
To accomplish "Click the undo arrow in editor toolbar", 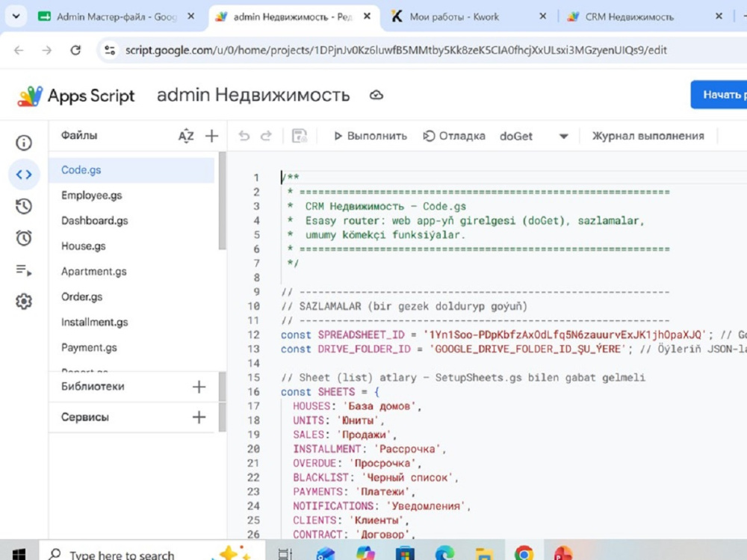I will (x=244, y=136).
